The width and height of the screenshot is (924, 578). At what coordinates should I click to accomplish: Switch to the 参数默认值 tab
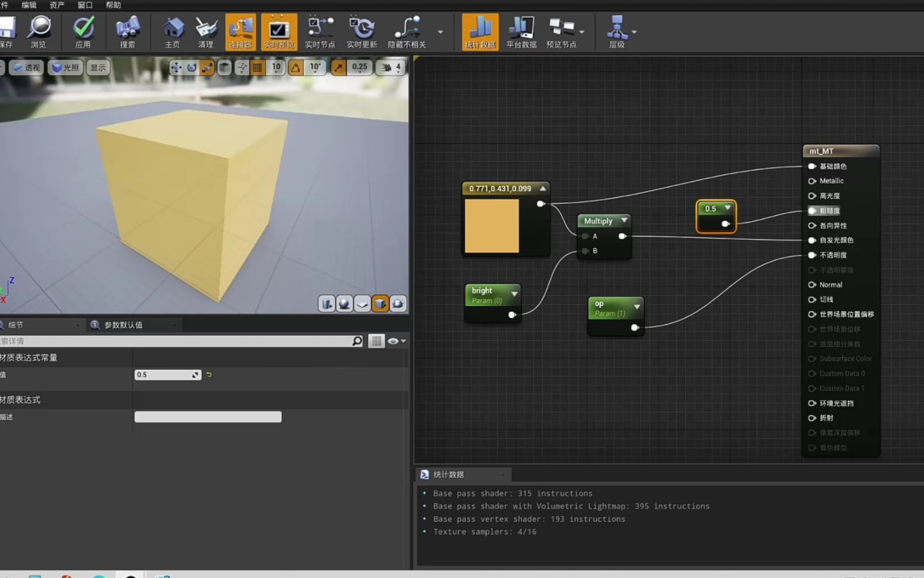pyautogui.click(x=123, y=325)
